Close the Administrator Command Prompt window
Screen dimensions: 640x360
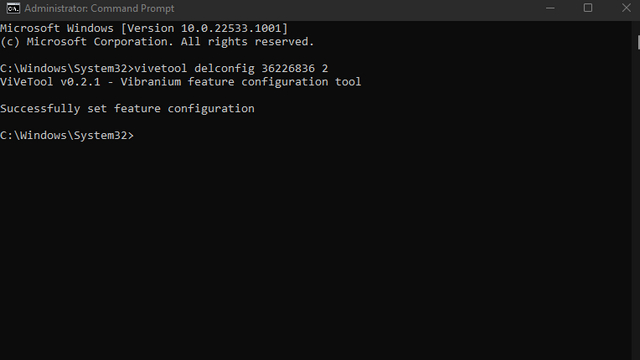click(626, 8)
